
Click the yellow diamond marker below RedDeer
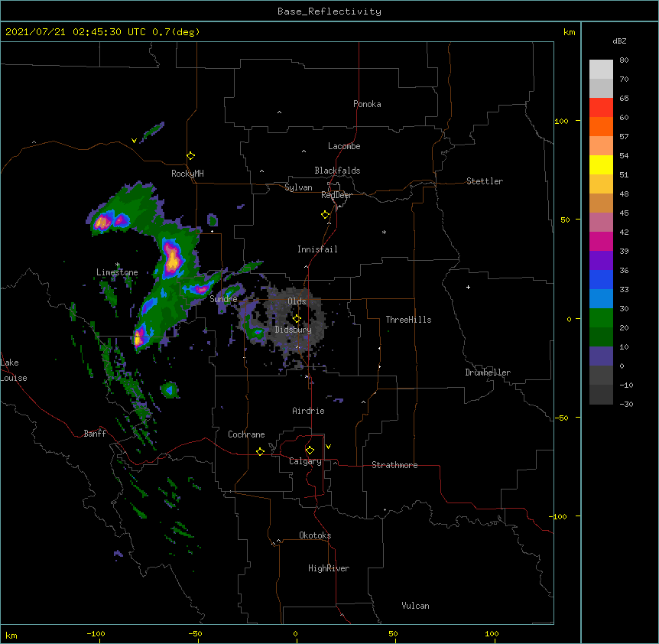click(x=326, y=215)
